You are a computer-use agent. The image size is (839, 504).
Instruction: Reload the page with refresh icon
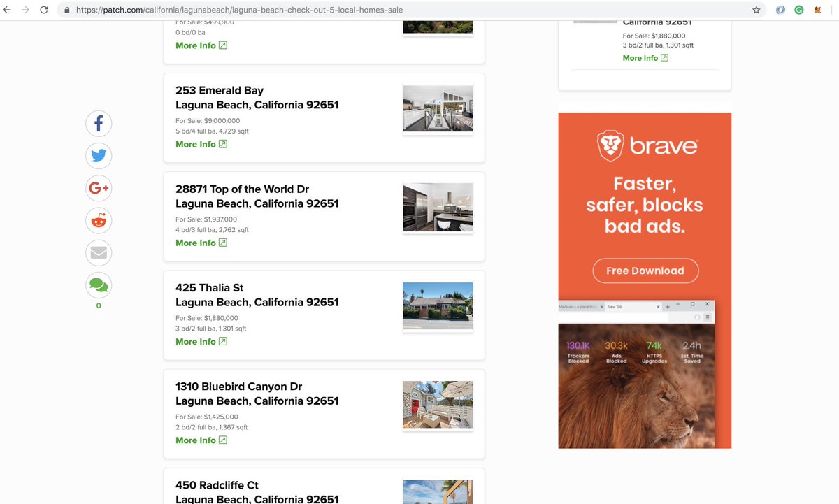tap(44, 10)
